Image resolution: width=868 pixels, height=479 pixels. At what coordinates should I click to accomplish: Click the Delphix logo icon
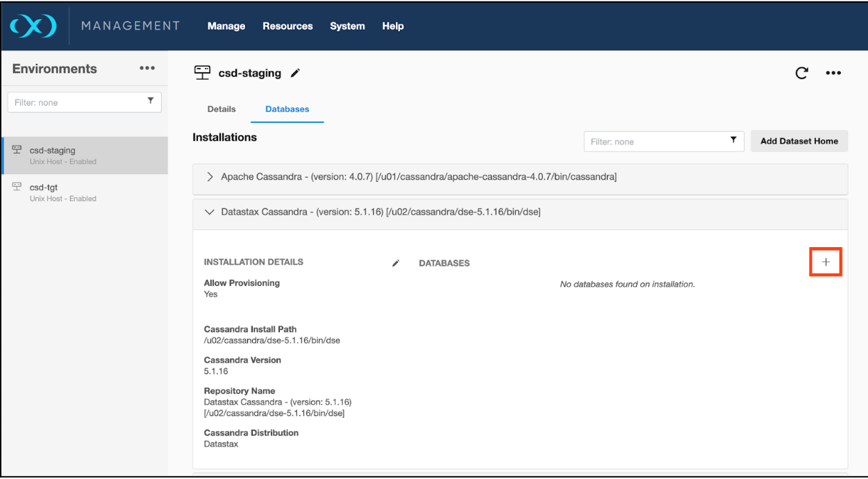tap(33, 26)
